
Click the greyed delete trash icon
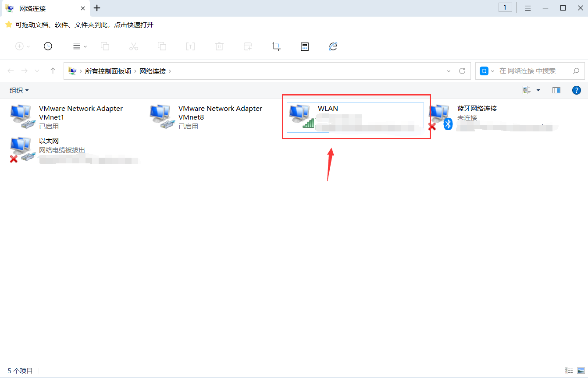[x=219, y=46]
